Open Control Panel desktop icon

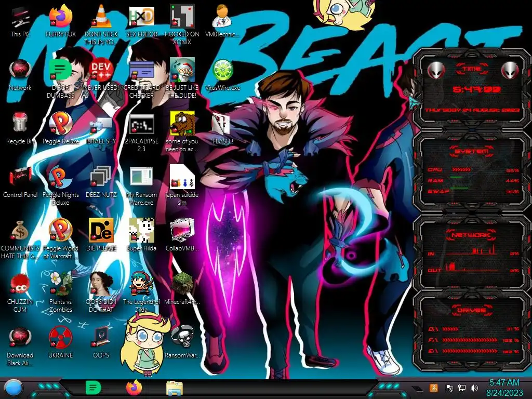point(20,182)
